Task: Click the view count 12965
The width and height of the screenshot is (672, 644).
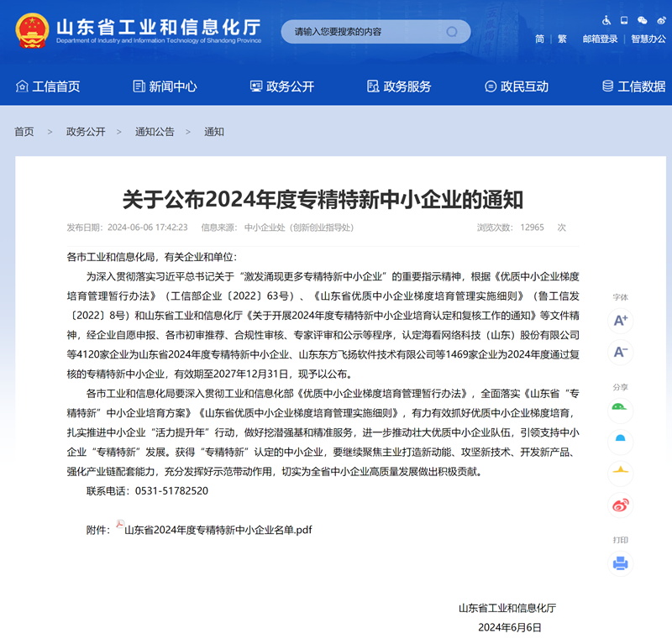Action: tap(532, 228)
